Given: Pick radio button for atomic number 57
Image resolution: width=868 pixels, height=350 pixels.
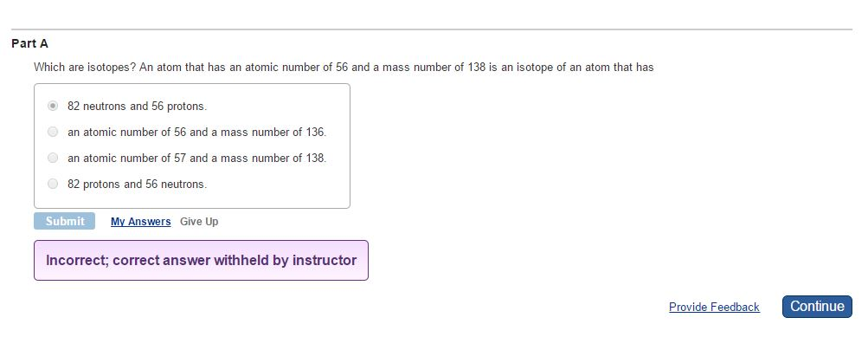Looking at the screenshot, I should pos(53,158).
